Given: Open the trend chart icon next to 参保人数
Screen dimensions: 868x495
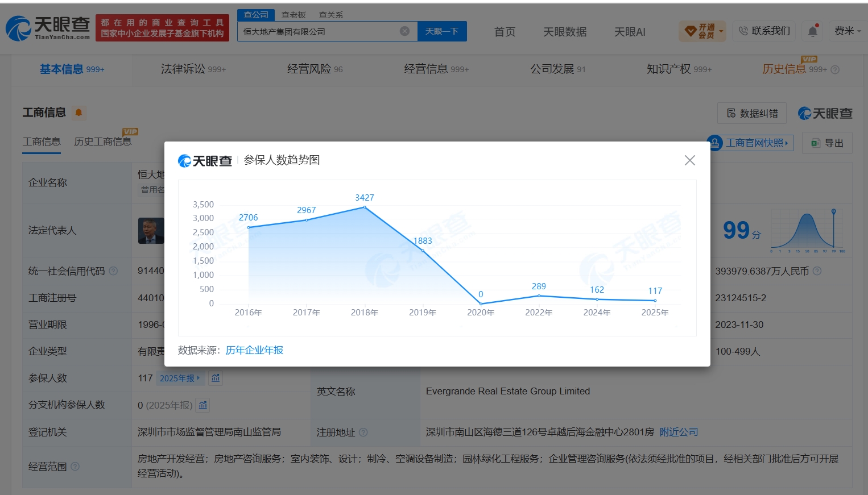Looking at the screenshot, I should [x=216, y=378].
